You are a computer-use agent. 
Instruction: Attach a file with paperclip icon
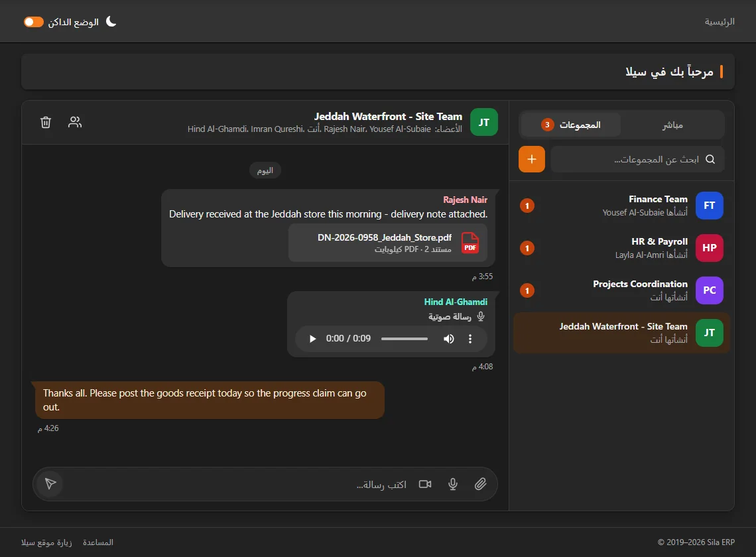tap(480, 483)
